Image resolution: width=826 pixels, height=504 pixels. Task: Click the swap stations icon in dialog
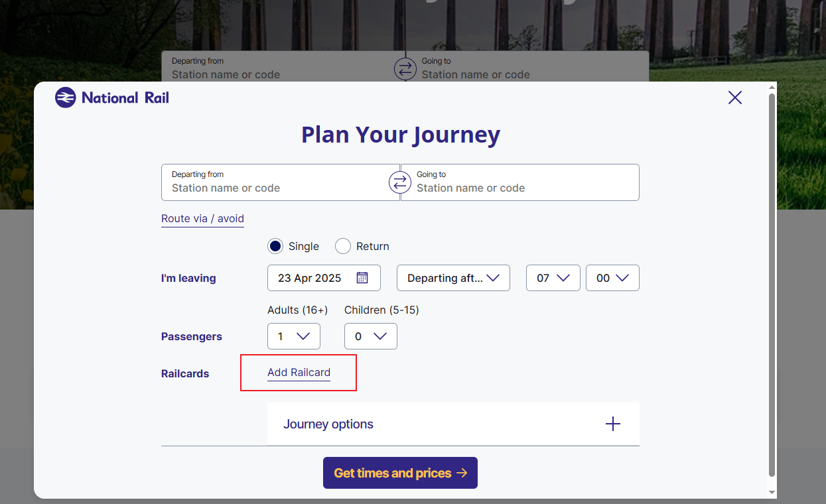[x=400, y=182]
